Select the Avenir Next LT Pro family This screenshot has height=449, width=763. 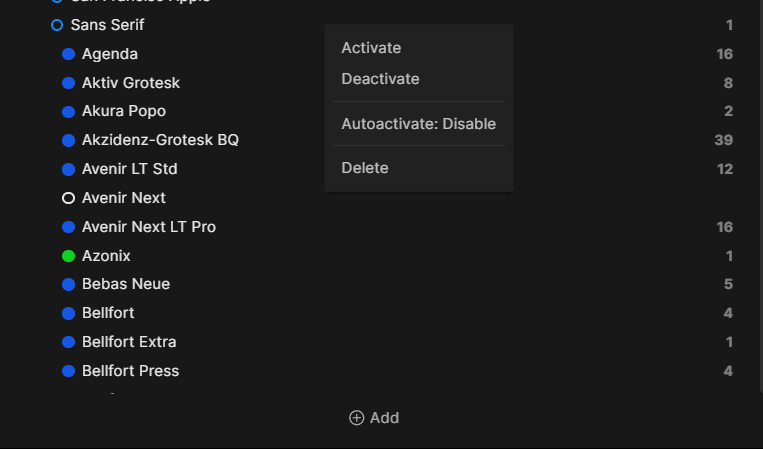pyautogui.click(x=148, y=227)
